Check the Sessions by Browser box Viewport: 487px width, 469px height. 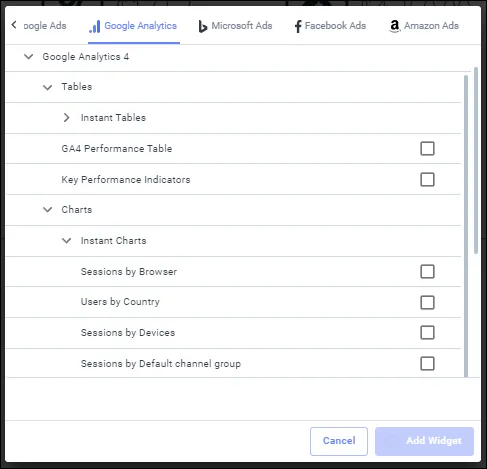click(x=427, y=272)
